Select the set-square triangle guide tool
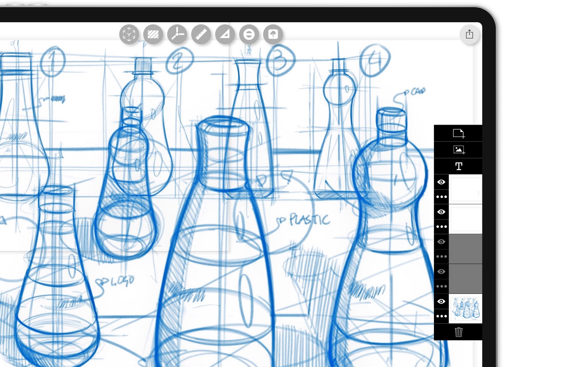Image resolution: width=588 pixels, height=367 pixels. [x=225, y=34]
